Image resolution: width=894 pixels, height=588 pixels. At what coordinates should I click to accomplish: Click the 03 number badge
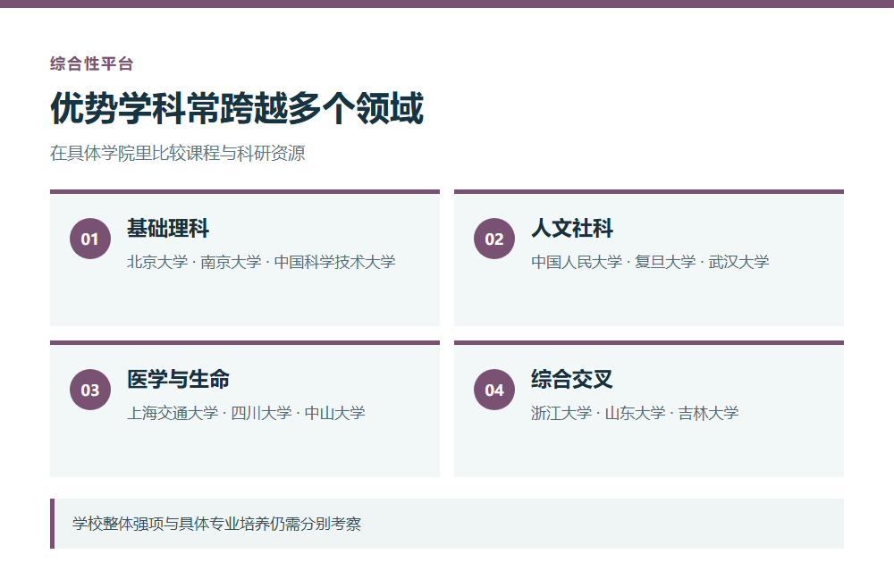pos(90,390)
